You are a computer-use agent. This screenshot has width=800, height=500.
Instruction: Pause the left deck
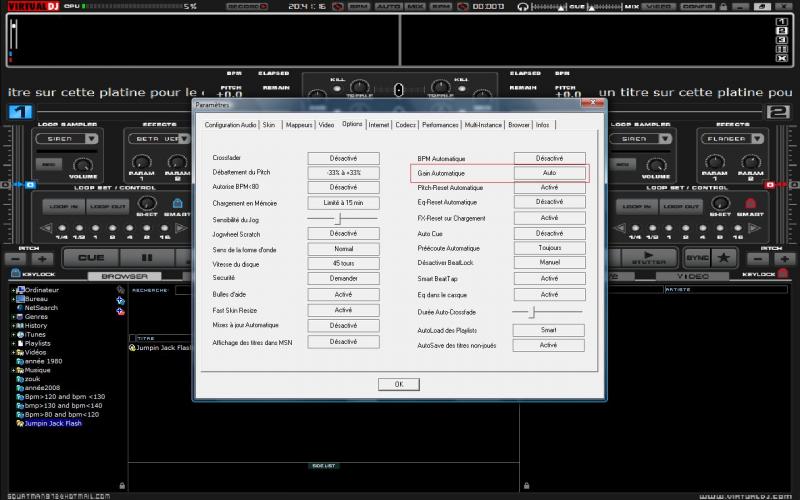click(147, 258)
